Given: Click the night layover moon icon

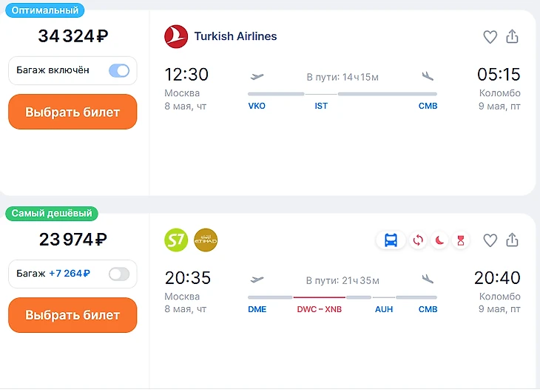Looking at the screenshot, I should pos(440,240).
